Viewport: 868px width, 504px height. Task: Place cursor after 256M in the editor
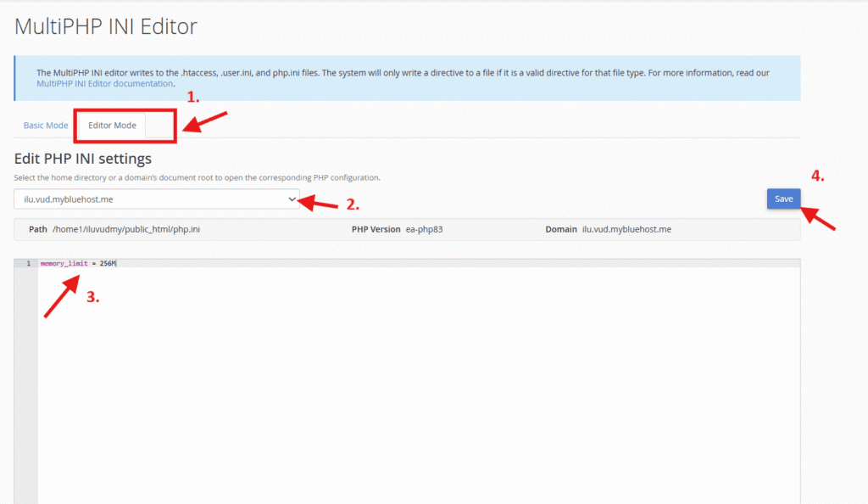click(117, 264)
